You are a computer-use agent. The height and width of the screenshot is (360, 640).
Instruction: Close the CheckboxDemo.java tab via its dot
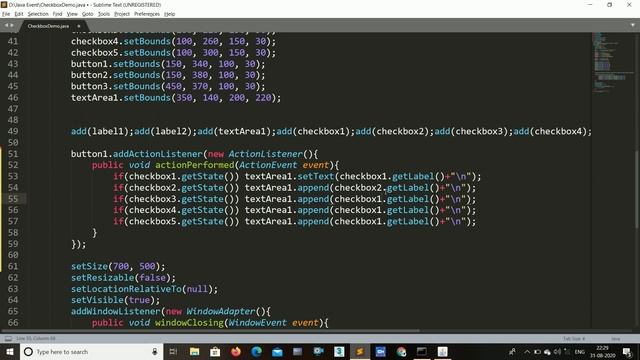click(79, 26)
